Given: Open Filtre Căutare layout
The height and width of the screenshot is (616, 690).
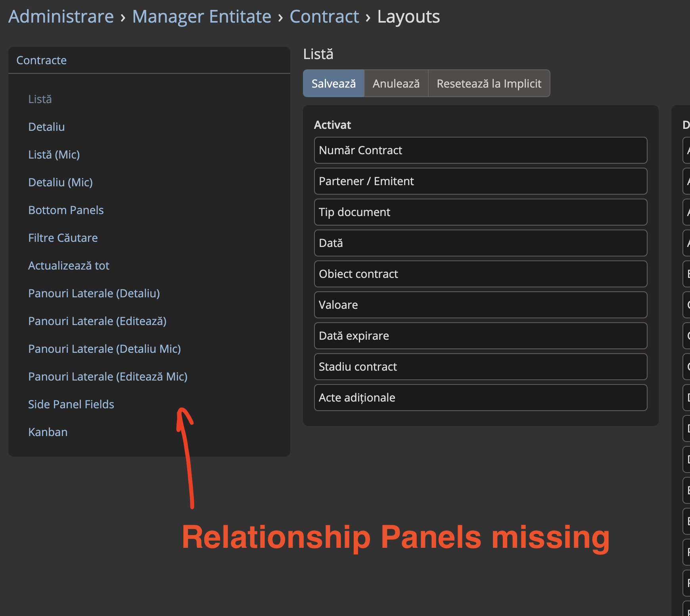Looking at the screenshot, I should [x=63, y=238].
